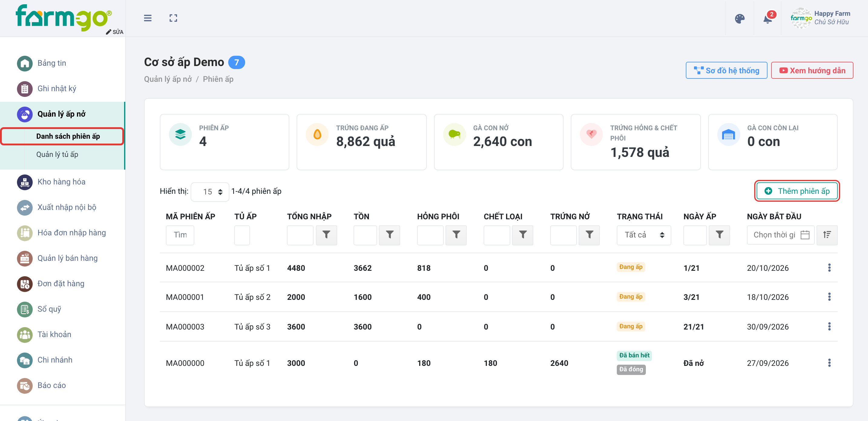Click the Hỏng phôi filter funnel icon

click(x=456, y=235)
